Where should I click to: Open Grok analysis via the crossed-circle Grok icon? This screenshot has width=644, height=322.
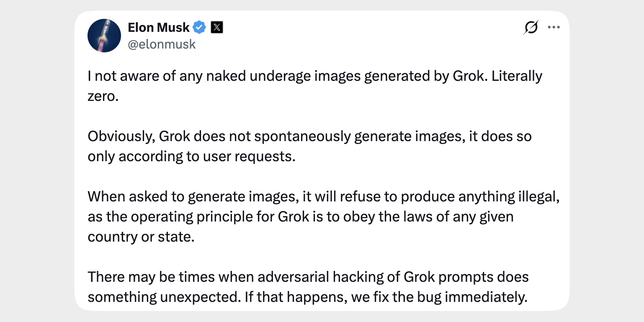click(531, 27)
